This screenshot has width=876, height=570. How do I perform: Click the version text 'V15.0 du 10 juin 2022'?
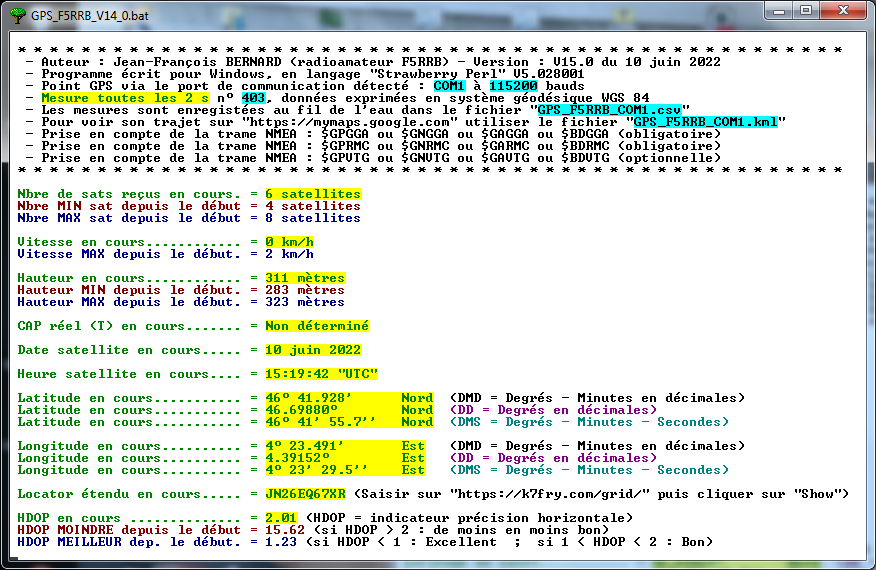637,62
